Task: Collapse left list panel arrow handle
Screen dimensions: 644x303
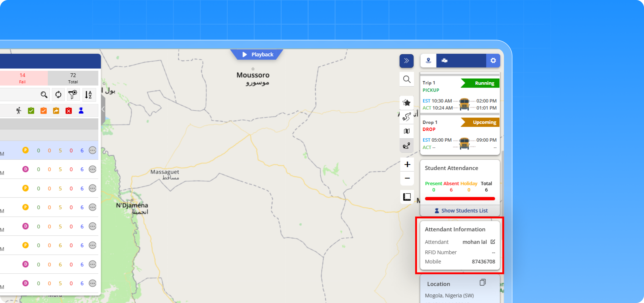Action: [103, 109]
